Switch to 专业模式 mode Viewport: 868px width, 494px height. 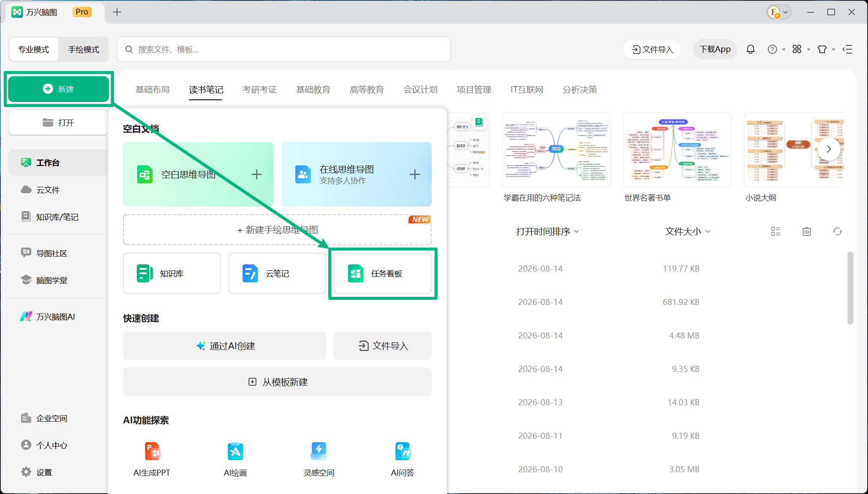point(33,49)
